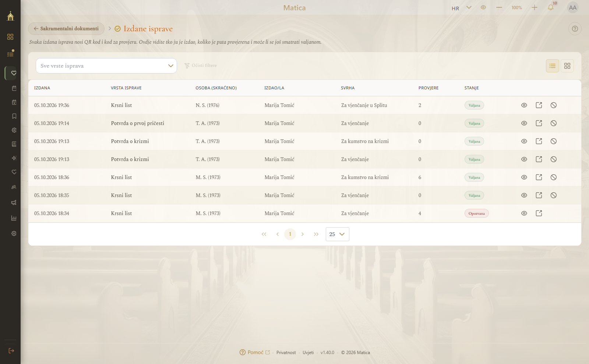Screen dimensions: 589x364
Task: Click the Očisti filtere button
Action: point(201,65)
